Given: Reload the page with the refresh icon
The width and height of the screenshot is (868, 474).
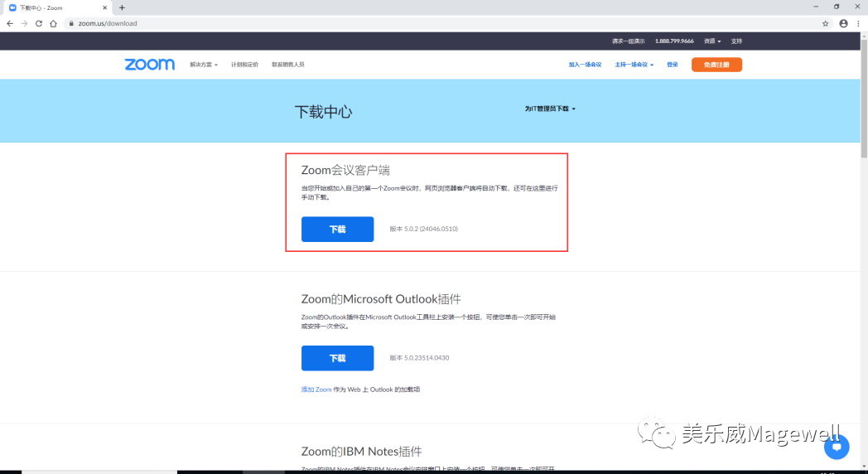Looking at the screenshot, I should (39, 23).
